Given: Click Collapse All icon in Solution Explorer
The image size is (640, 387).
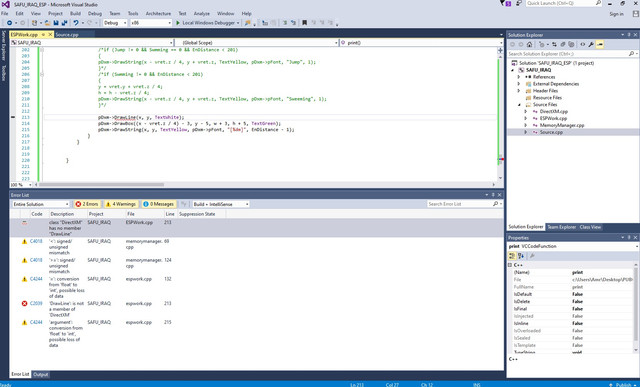Looking at the screenshot, I should (563, 44).
